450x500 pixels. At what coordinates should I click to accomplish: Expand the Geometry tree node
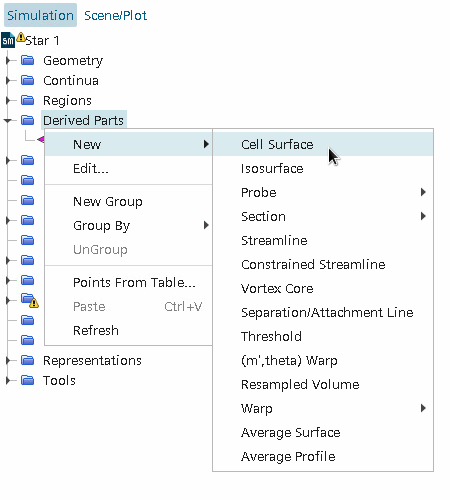click(x=8, y=60)
